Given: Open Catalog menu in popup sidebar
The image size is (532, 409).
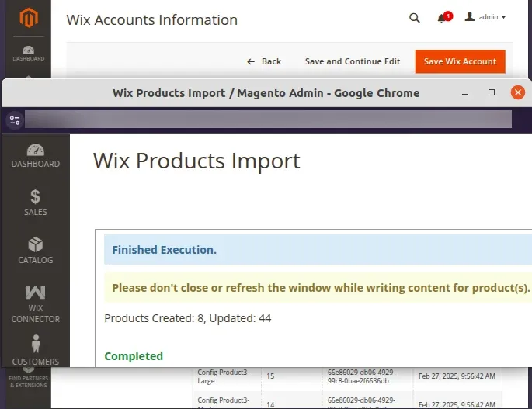Looking at the screenshot, I should click(35, 251).
